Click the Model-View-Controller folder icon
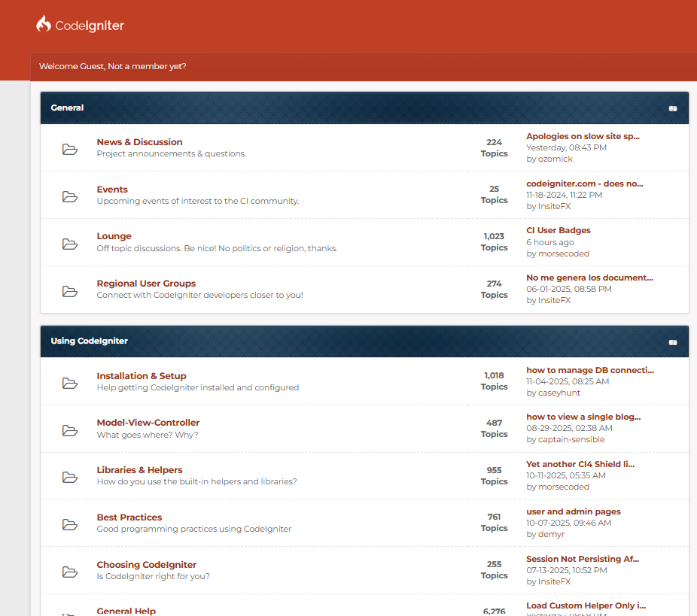Image resolution: width=697 pixels, height=616 pixels. click(70, 430)
